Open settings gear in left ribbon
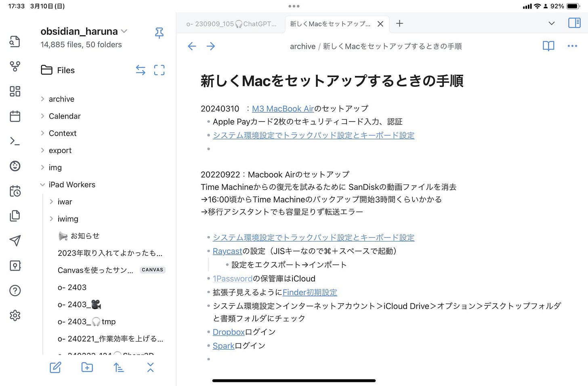 click(x=15, y=315)
